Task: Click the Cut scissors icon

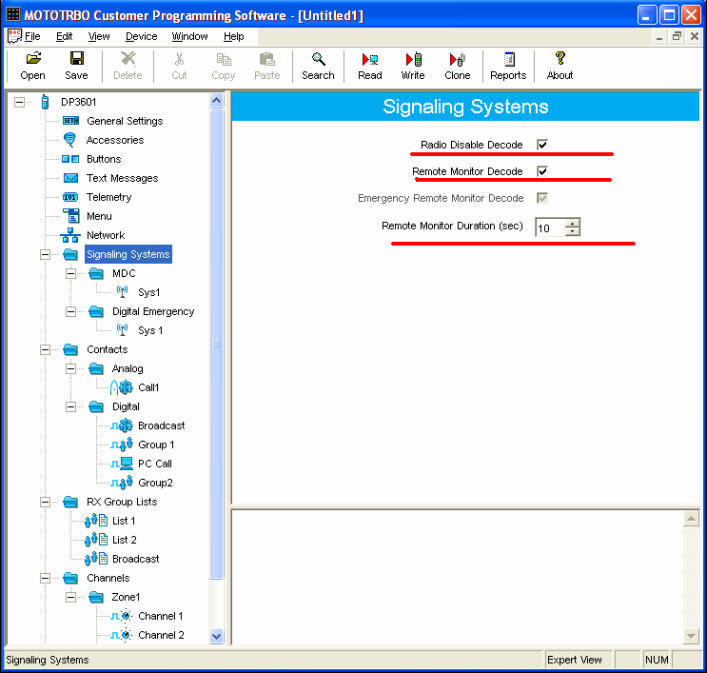Action: click(179, 59)
